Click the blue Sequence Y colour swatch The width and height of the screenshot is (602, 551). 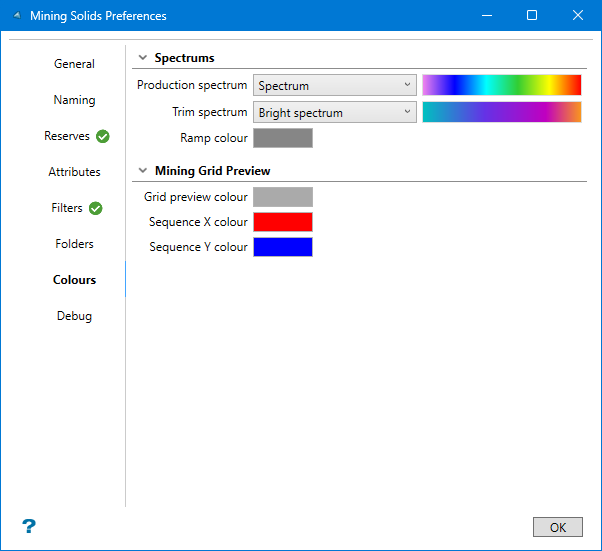(283, 247)
